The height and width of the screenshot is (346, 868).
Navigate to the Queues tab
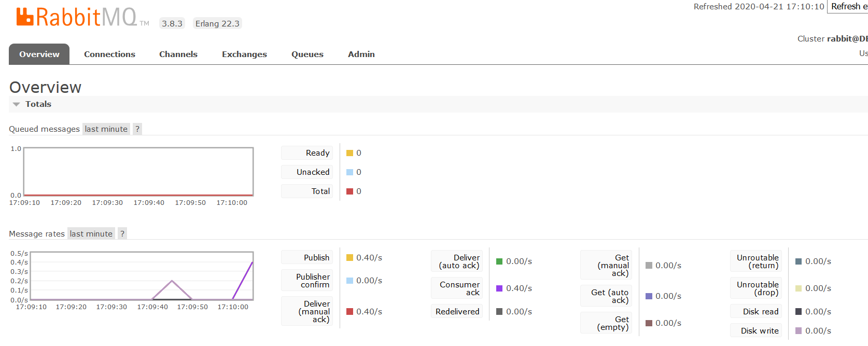pyautogui.click(x=307, y=54)
